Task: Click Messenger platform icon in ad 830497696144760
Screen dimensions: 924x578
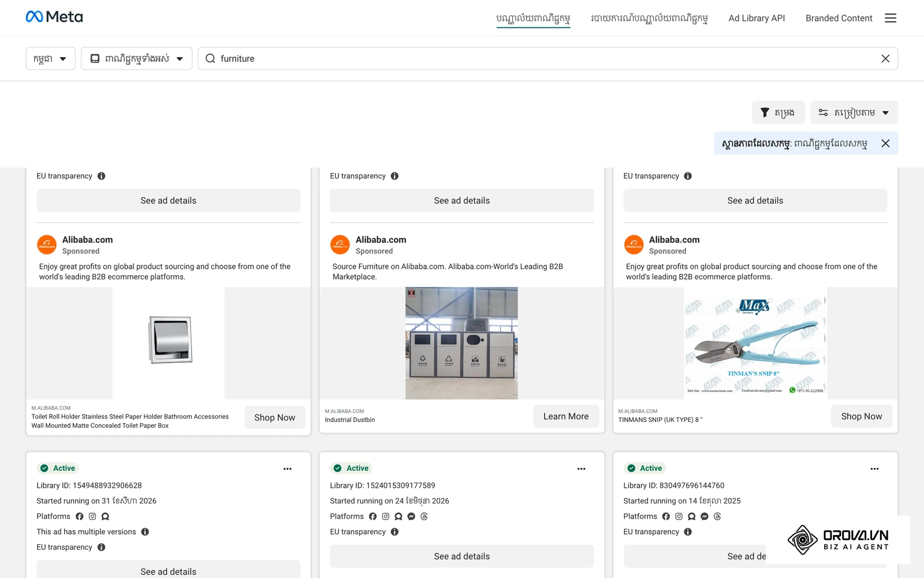Action: [705, 516]
